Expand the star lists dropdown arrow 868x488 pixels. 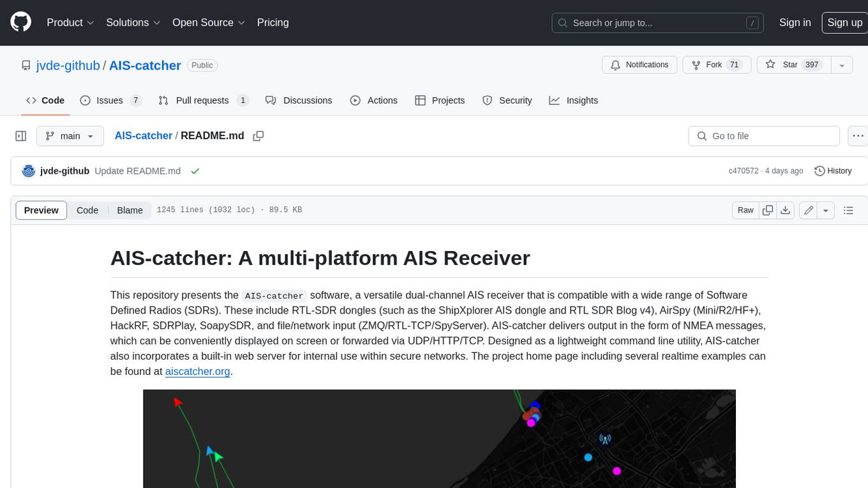(x=842, y=65)
